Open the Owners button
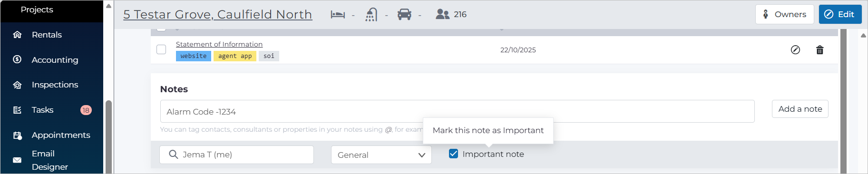 point(785,14)
